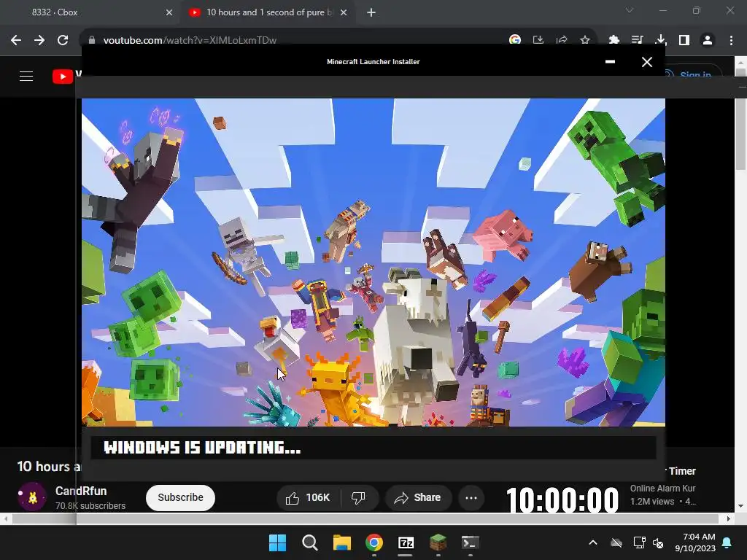Click the Minecraft Launcher Installer title
The image size is (747, 560).
click(x=373, y=61)
